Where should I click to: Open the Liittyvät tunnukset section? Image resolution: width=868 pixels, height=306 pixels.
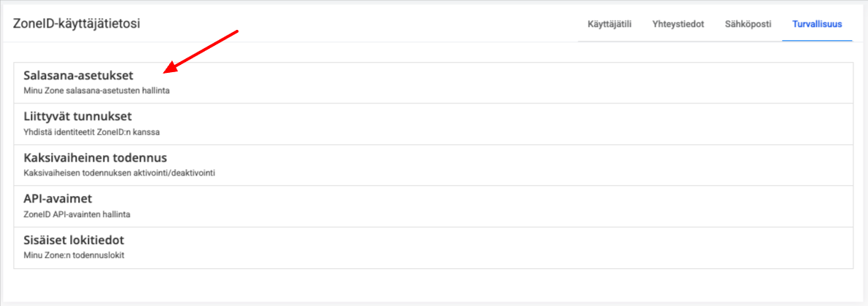coord(77,117)
